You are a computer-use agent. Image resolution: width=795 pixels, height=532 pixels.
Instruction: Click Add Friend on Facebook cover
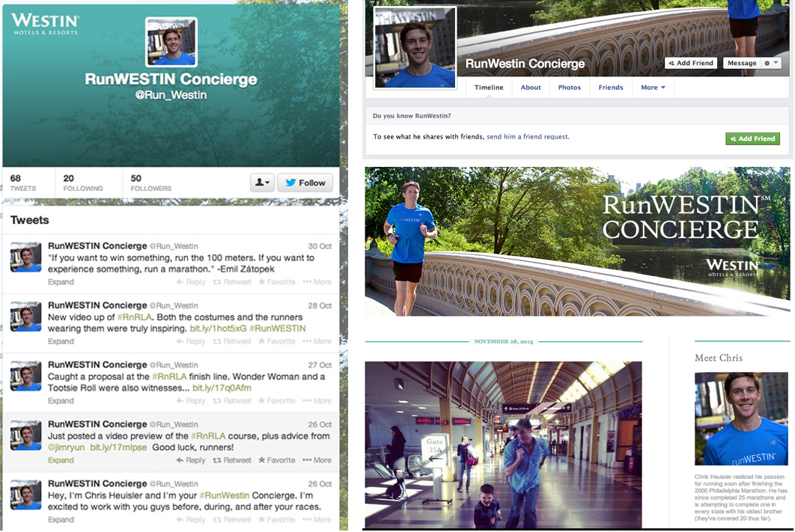(x=691, y=63)
